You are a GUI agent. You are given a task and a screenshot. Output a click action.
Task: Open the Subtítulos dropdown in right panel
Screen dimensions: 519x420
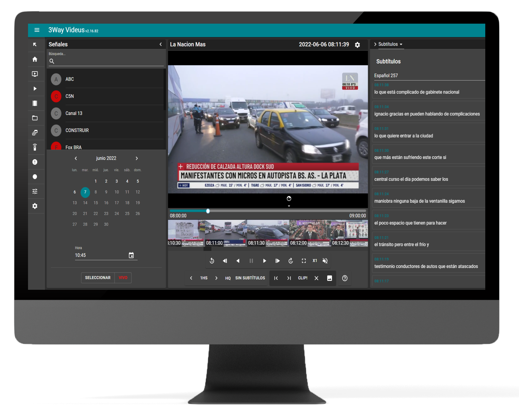[390, 44]
